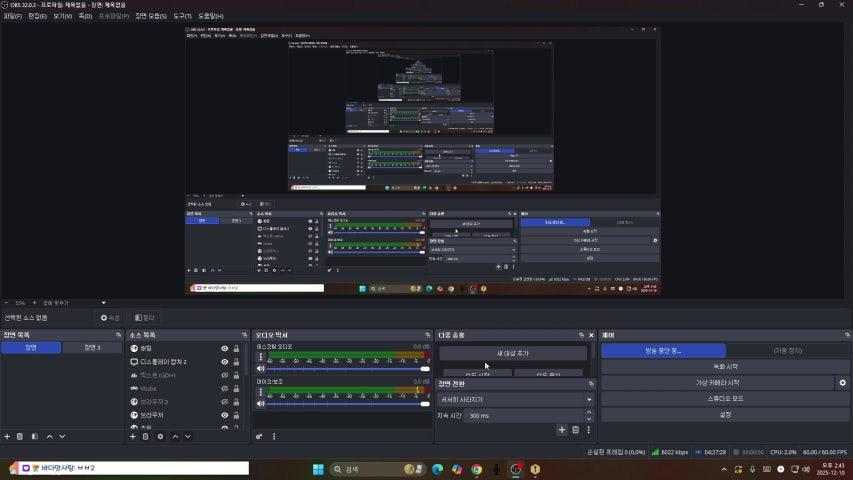This screenshot has height=480, width=853.
Task: Open 도구(T) menu in menu bar
Action: pos(182,16)
